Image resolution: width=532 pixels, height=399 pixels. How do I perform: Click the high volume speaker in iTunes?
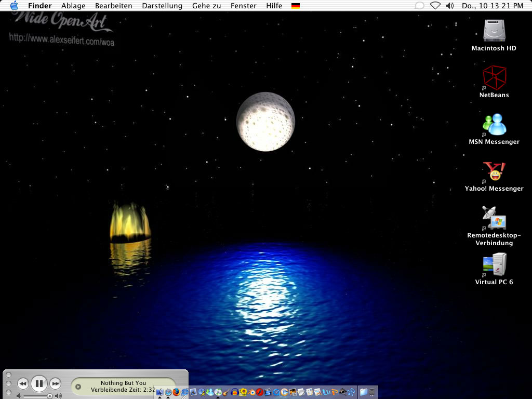[x=59, y=396]
